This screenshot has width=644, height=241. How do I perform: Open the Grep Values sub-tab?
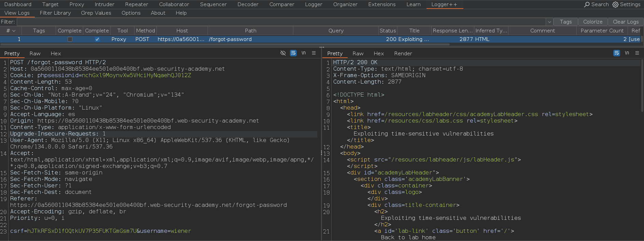tap(96, 13)
